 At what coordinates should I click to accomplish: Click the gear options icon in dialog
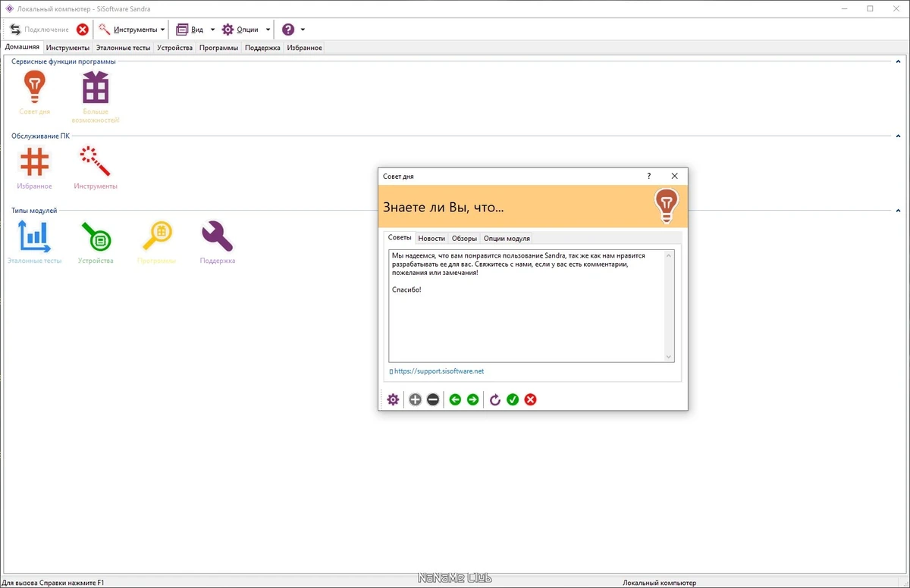(x=393, y=399)
